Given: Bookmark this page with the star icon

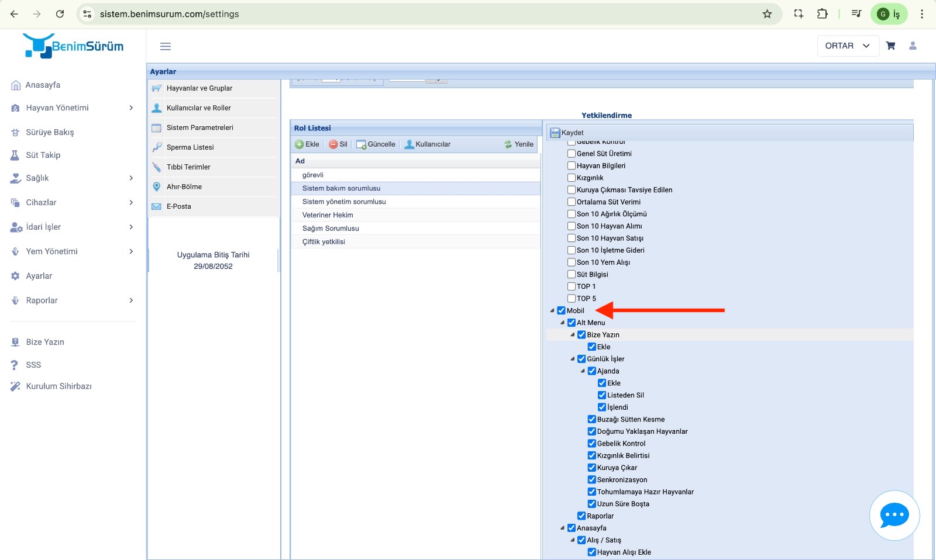Looking at the screenshot, I should [x=767, y=14].
